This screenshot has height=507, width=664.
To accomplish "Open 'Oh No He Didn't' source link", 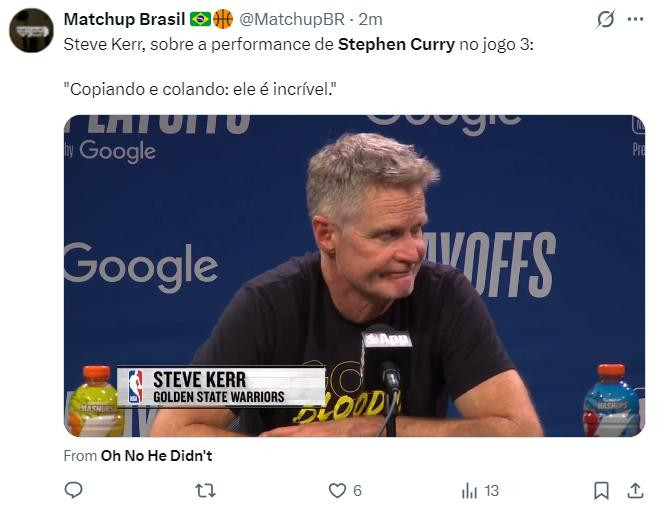I will click(x=156, y=456).
